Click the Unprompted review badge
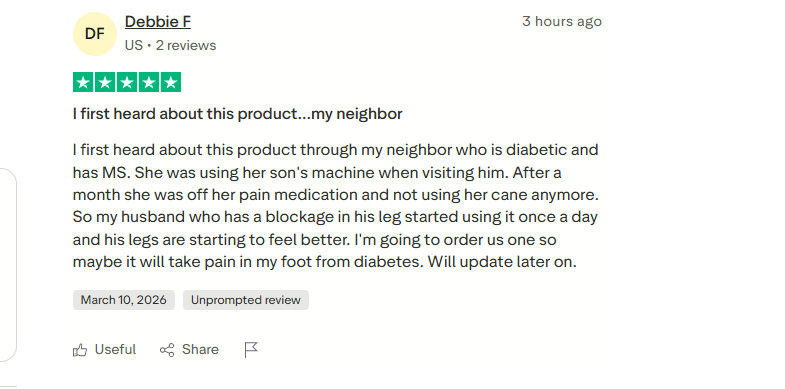Screen dimensions: 785x389 [x=246, y=300]
